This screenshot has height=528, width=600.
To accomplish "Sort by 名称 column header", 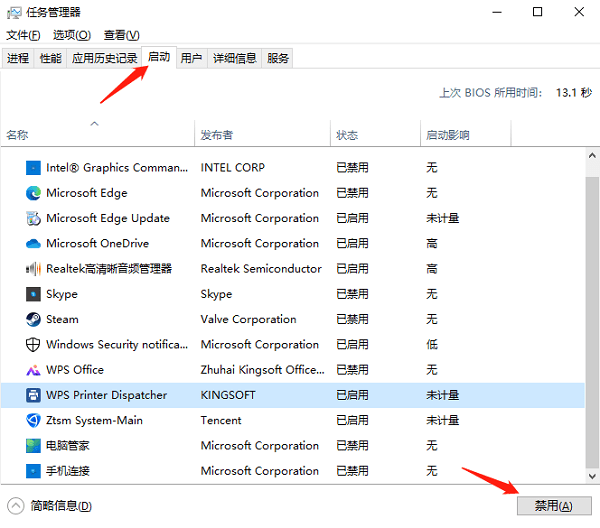I will pos(96,135).
